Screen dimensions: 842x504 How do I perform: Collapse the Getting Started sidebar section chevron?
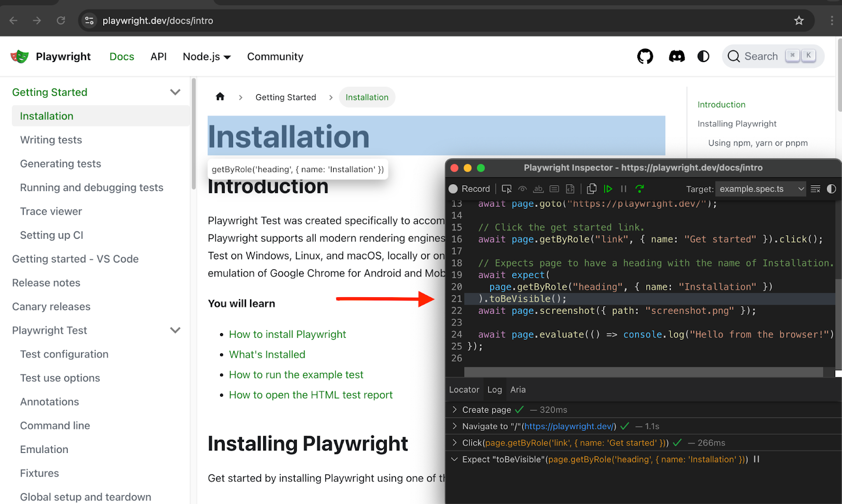[x=175, y=92]
